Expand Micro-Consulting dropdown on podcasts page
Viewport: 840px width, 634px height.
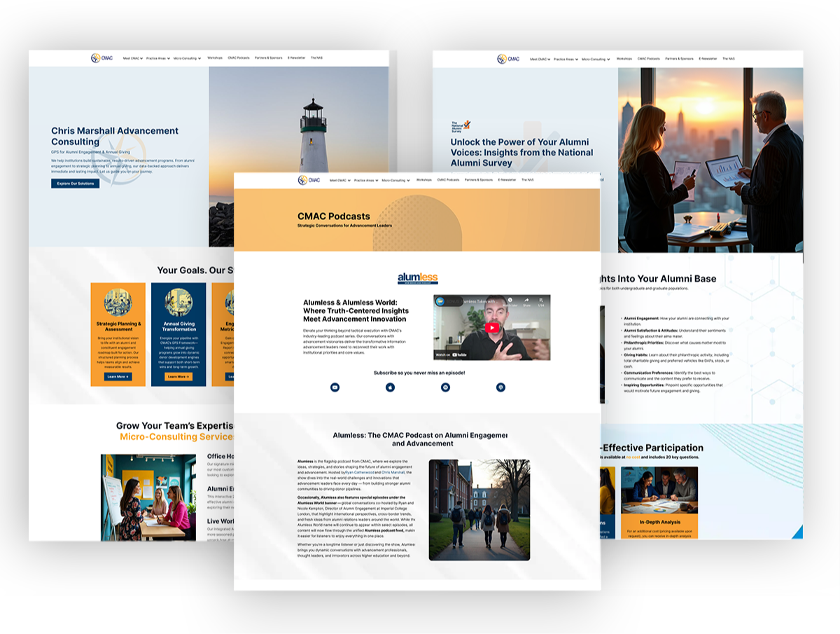pyautogui.click(x=397, y=180)
